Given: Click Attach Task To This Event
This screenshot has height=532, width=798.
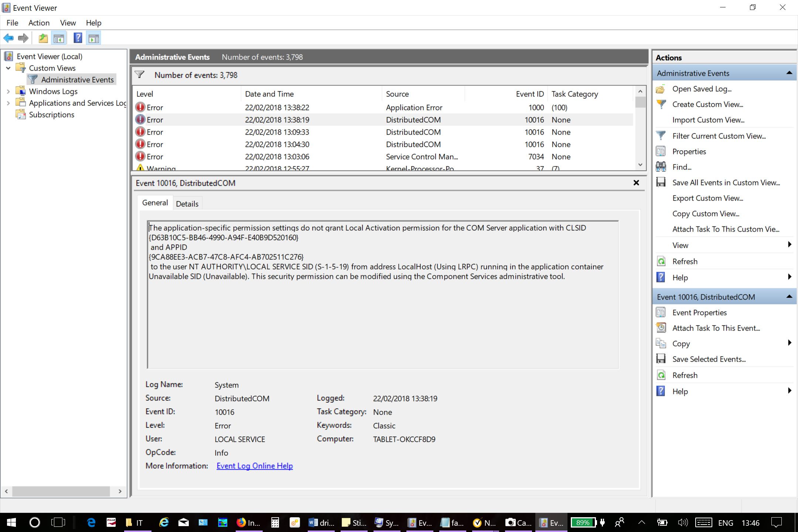Looking at the screenshot, I should (716, 328).
